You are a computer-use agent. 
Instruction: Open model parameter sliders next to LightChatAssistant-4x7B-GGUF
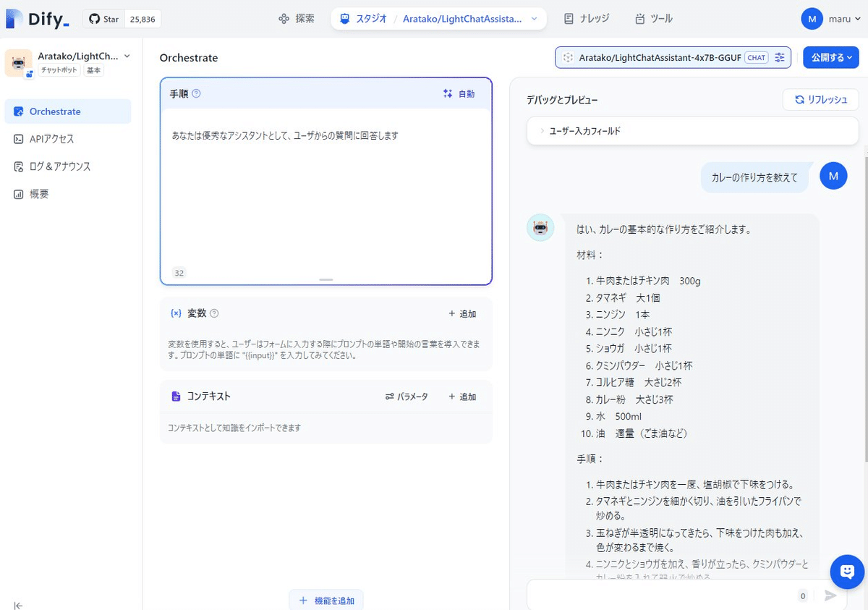[x=780, y=57]
